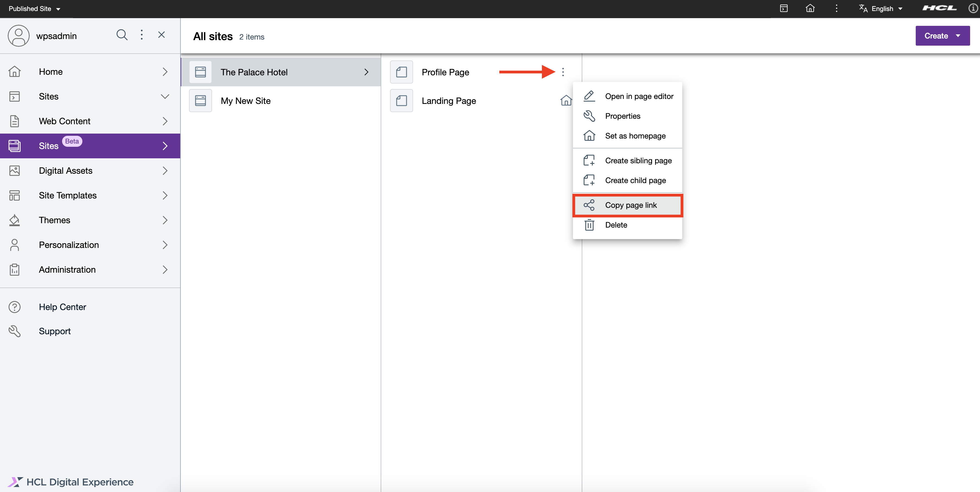Click the wpsadmin user avatar

(18, 35)
